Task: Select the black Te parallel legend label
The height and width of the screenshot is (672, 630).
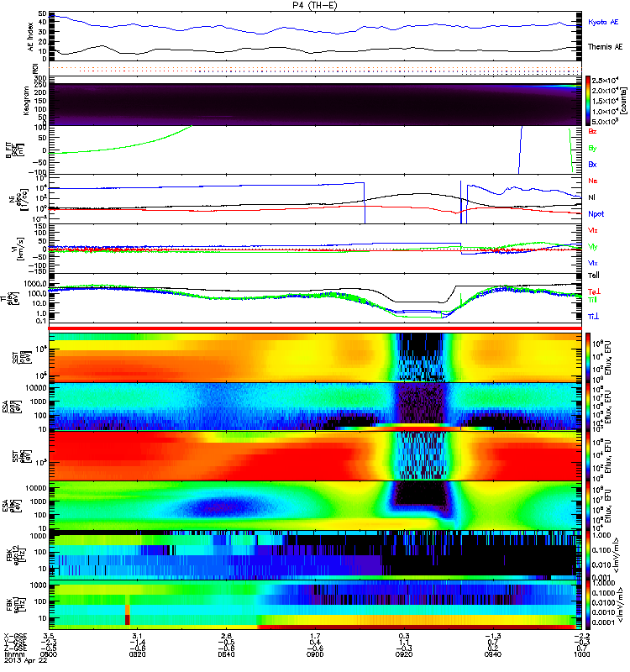Action: tap(593, 276)
